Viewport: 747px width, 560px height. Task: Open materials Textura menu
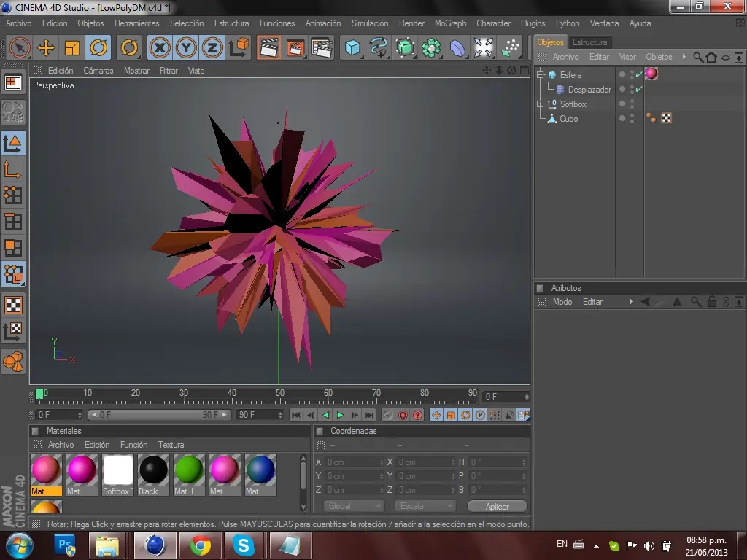tap(171, 445)
